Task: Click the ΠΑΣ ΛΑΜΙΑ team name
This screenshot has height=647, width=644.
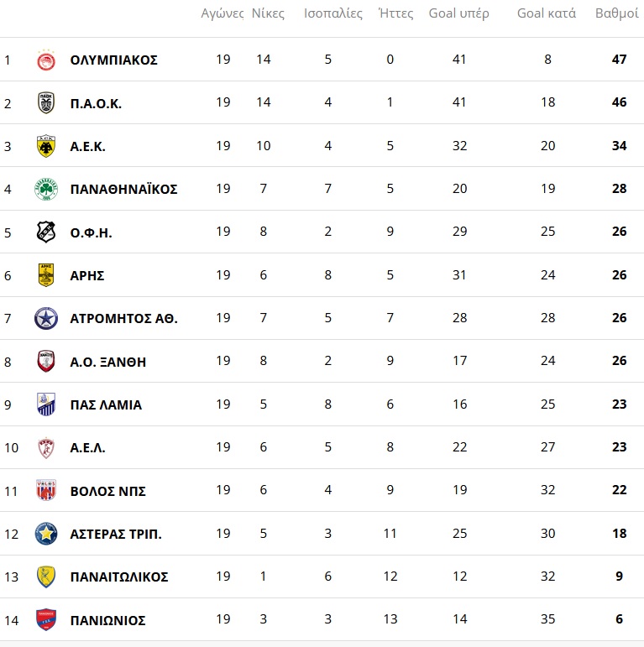Action: [x=106, y=405]
